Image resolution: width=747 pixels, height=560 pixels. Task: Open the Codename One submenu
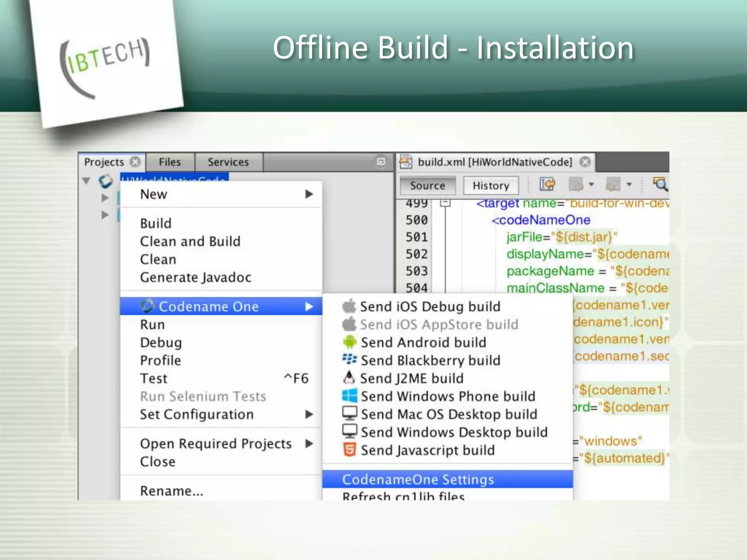coord(221,306)
